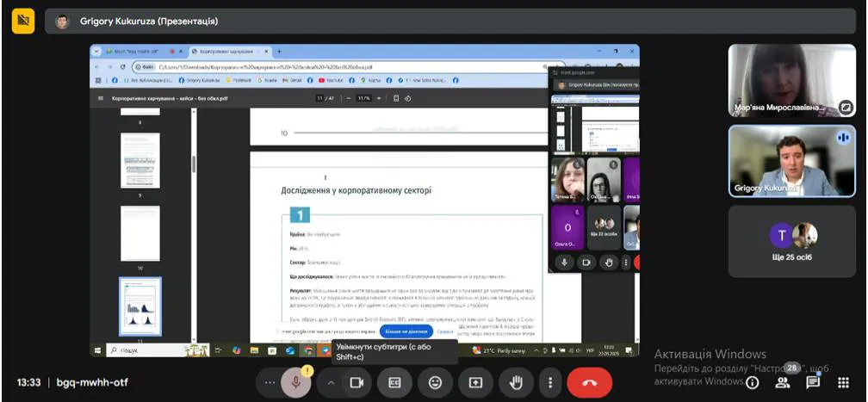Click the yellow presentation icon at top-left
Screen dimensions: 868x402
pyautogui.click(x=23, y=21)
